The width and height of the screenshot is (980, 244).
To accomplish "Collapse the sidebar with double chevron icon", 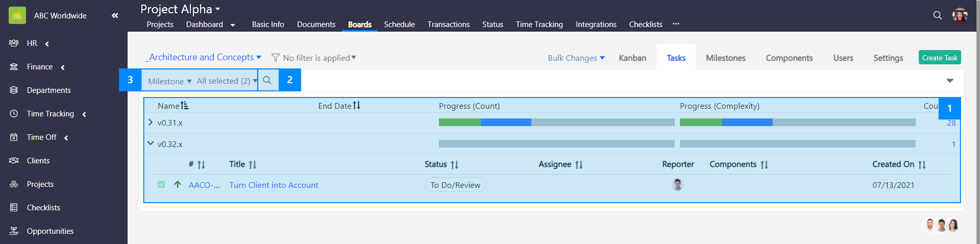I will 115,15.
